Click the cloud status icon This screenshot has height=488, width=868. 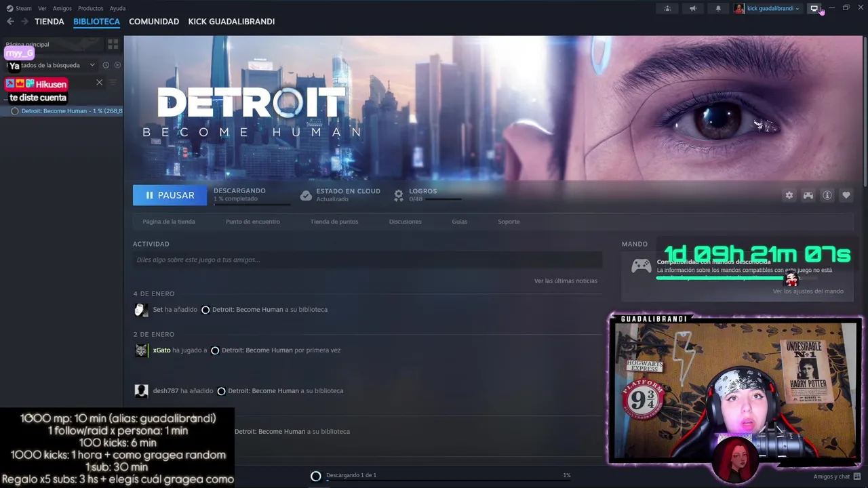point(306,195)
